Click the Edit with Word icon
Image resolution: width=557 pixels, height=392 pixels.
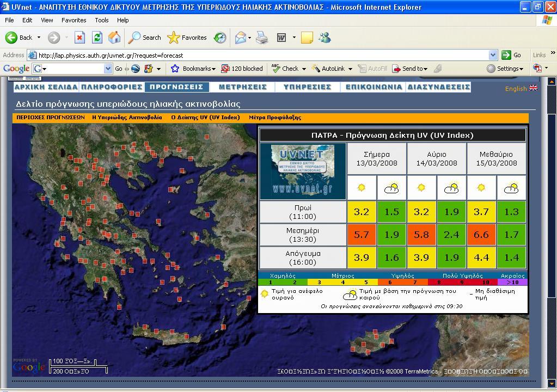tap(281, 37)
